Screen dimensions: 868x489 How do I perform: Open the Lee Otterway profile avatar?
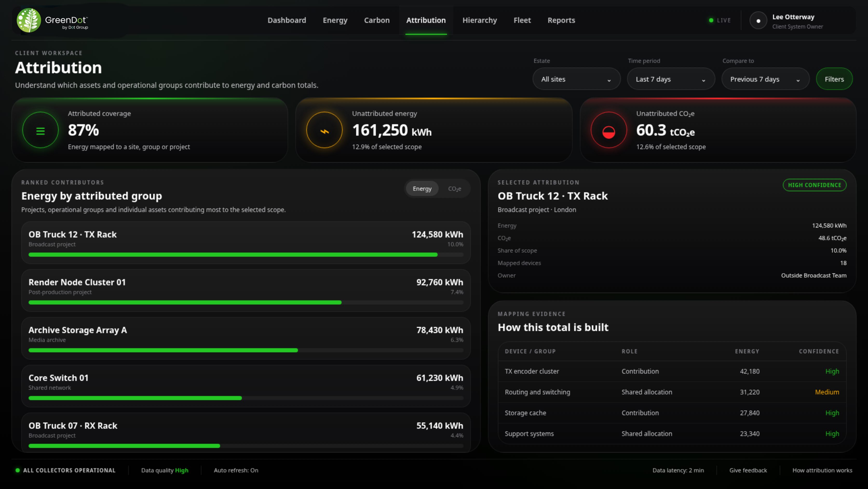[758, 21]
